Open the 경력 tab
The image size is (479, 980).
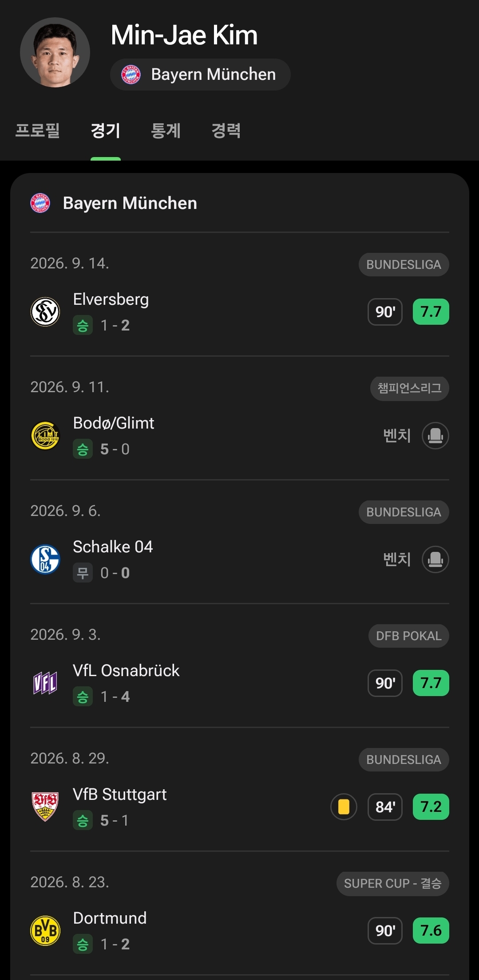tap(226, 130)
